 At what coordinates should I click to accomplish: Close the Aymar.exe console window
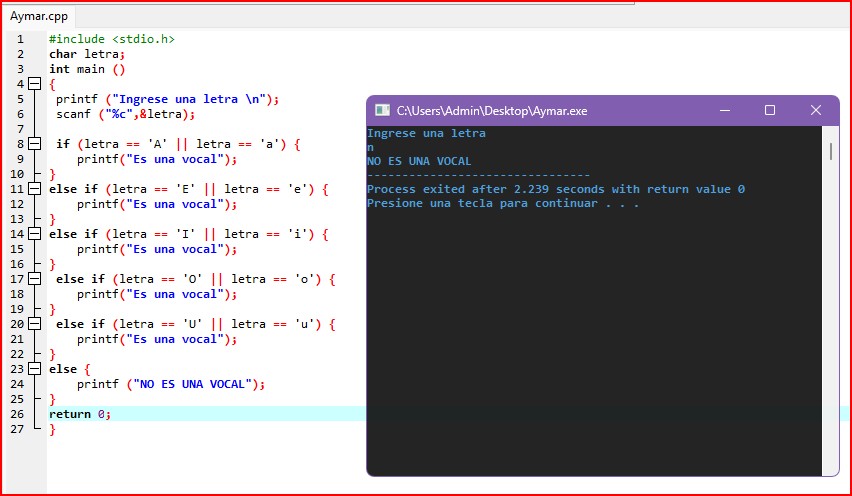point(815,110)
